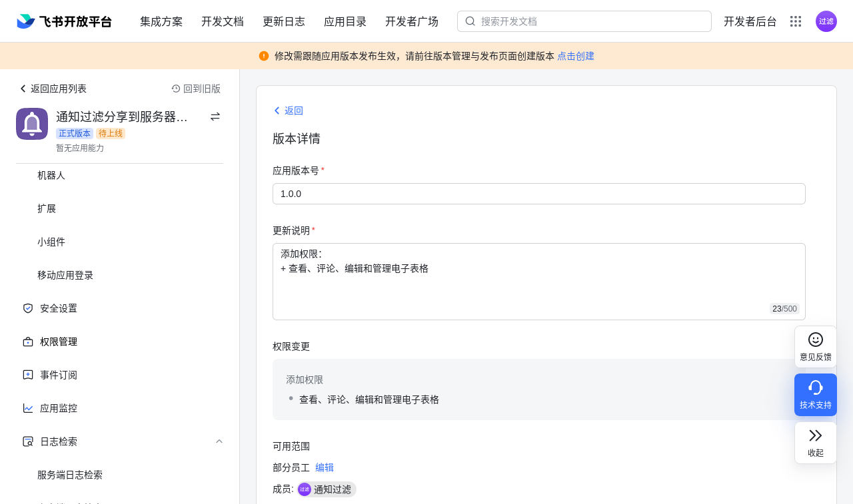Screen dimensions: 853x504
Task: Click the 23/500 character counter
Action: pos(784,309)
